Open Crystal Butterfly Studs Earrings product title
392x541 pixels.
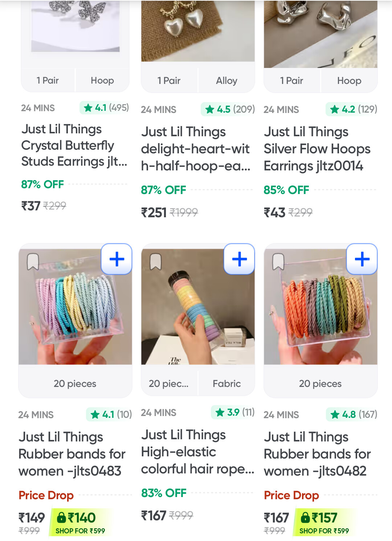74,145
